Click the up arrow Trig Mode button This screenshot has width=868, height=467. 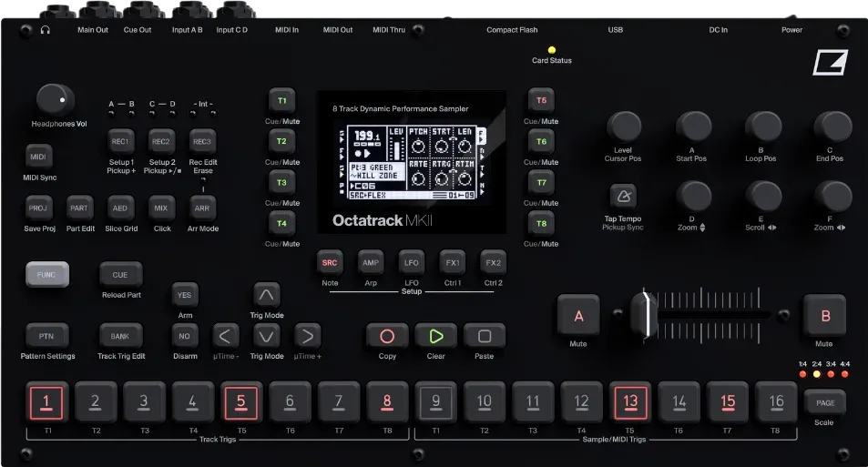266,294
